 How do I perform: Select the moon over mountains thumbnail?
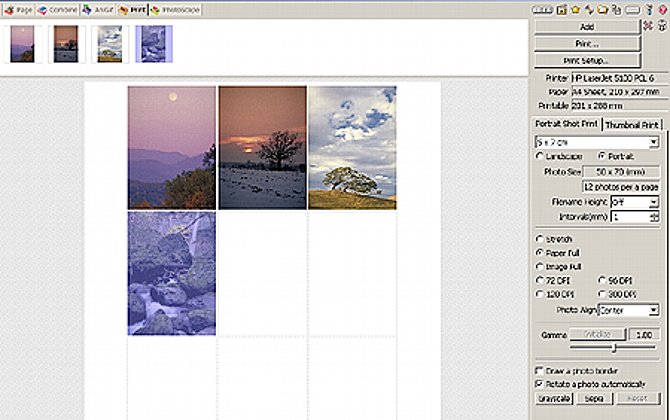(x=22, y=44)
